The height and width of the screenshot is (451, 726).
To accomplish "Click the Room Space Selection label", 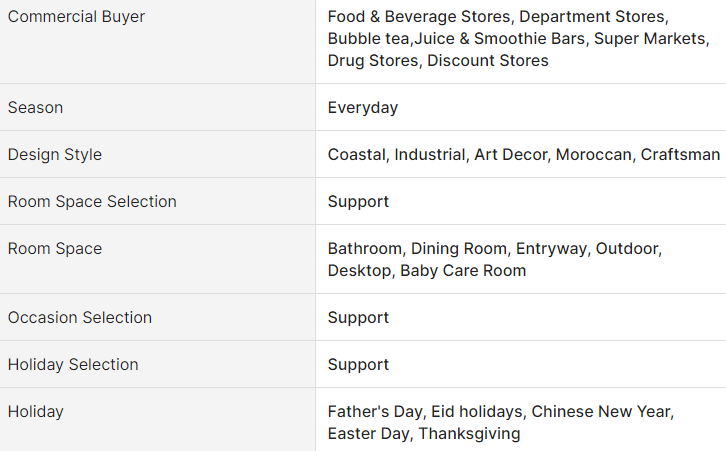I will click(92, 201).
